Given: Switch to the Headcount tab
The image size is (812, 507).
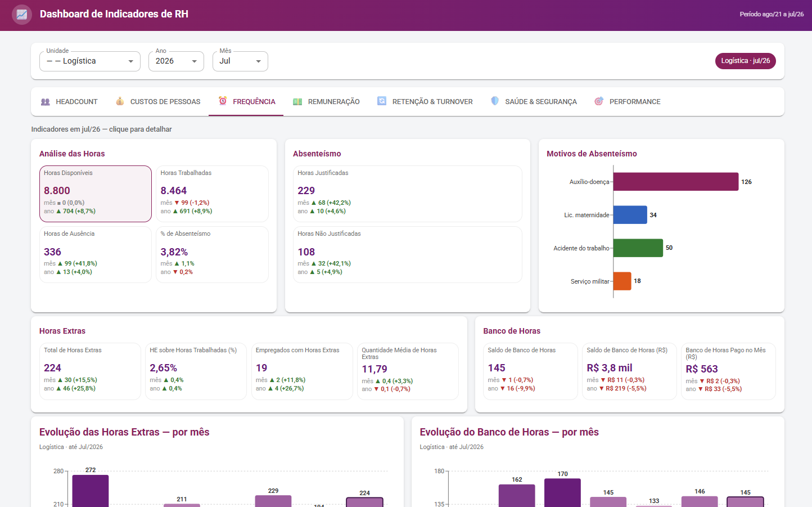Looking at the screenshot, I should [x=69, y=102].
